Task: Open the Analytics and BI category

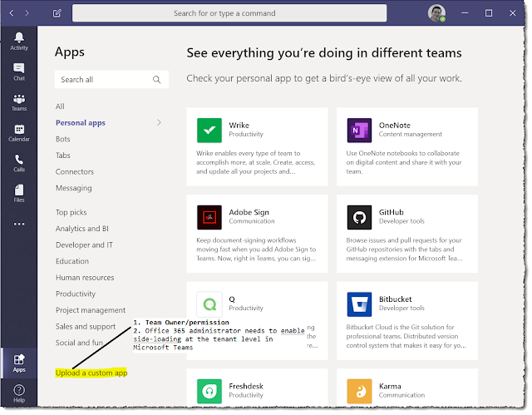Action: [x=82, y=229]
